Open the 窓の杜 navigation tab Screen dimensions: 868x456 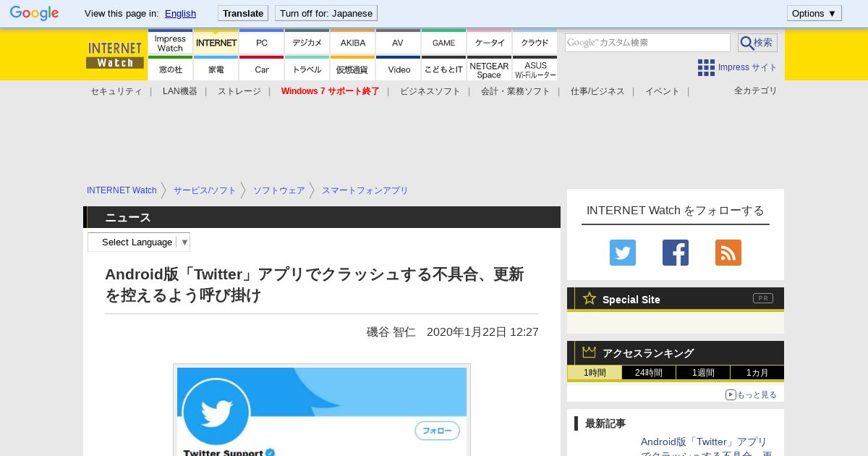tap(170, 69)
